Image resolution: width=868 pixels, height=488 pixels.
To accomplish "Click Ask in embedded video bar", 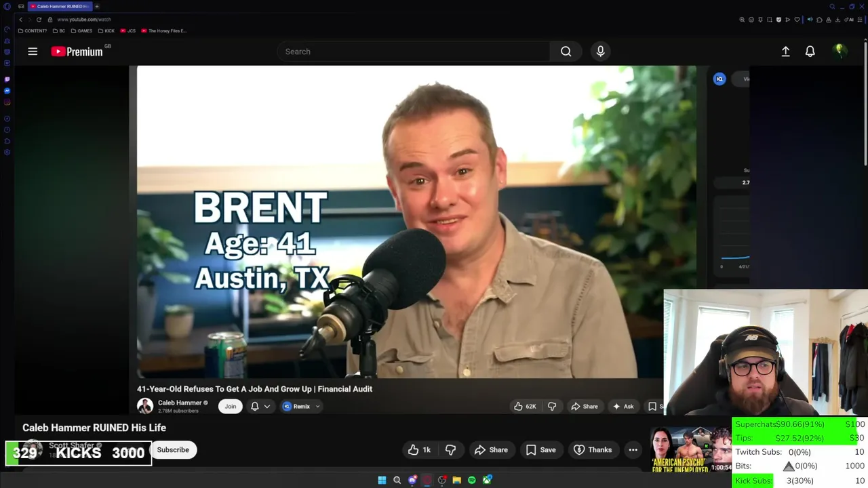I will 623,407.
